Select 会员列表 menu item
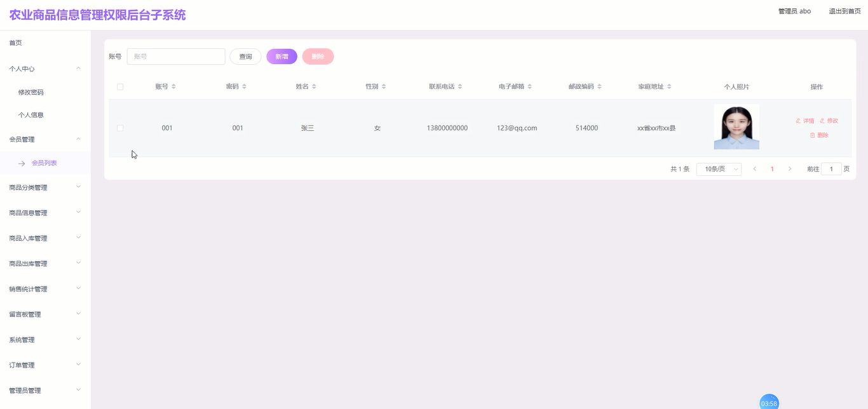Screen dimensions: 868x409 pyautogui.click(x=44, y=163)
